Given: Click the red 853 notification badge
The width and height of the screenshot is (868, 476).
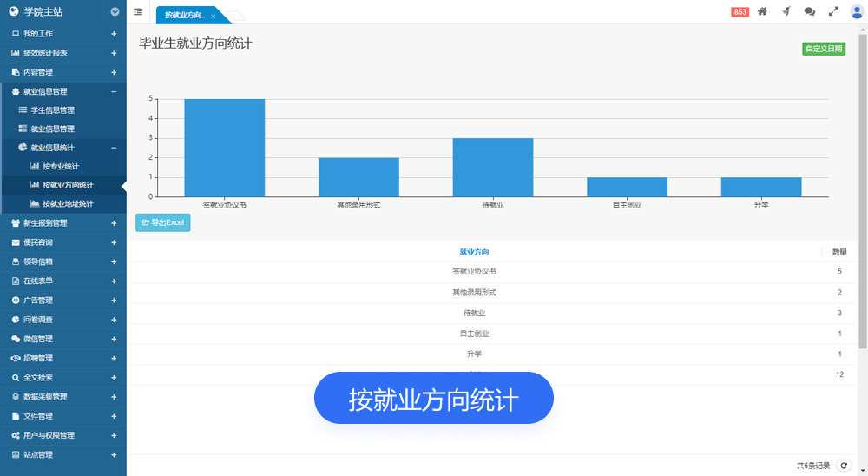Looking at the screenshot, I should (x=740, y=12).
